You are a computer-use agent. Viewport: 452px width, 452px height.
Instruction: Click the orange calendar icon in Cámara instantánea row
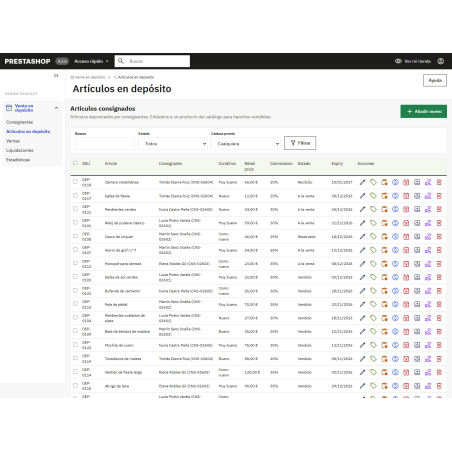point(384,182)
